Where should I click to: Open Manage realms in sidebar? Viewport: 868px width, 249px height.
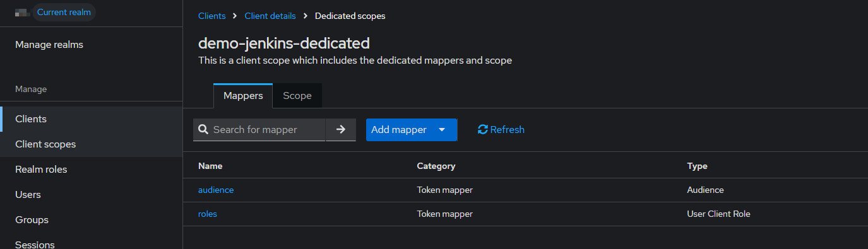click(91, 45)
